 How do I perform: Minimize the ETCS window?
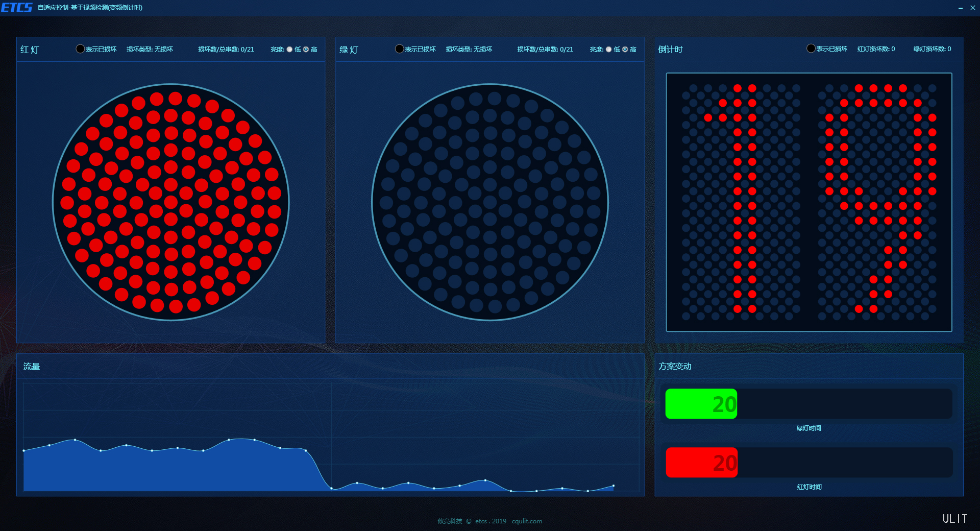click(960, 8)
